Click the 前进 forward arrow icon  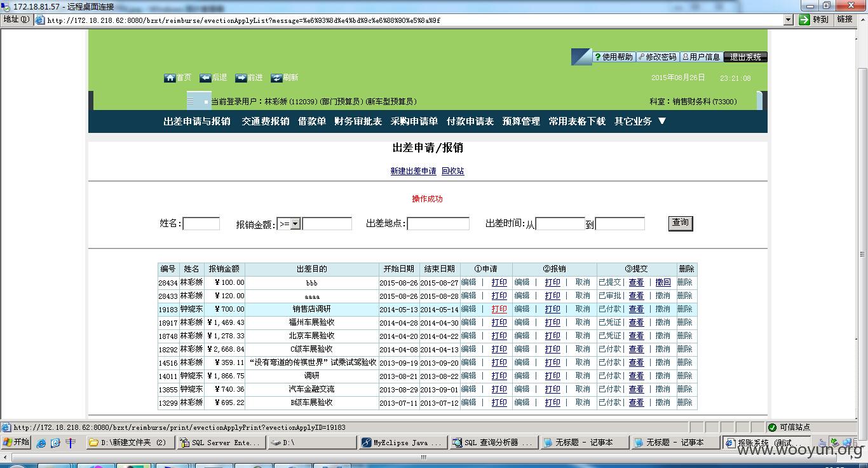pyautogui.click(x=241, y=78)
